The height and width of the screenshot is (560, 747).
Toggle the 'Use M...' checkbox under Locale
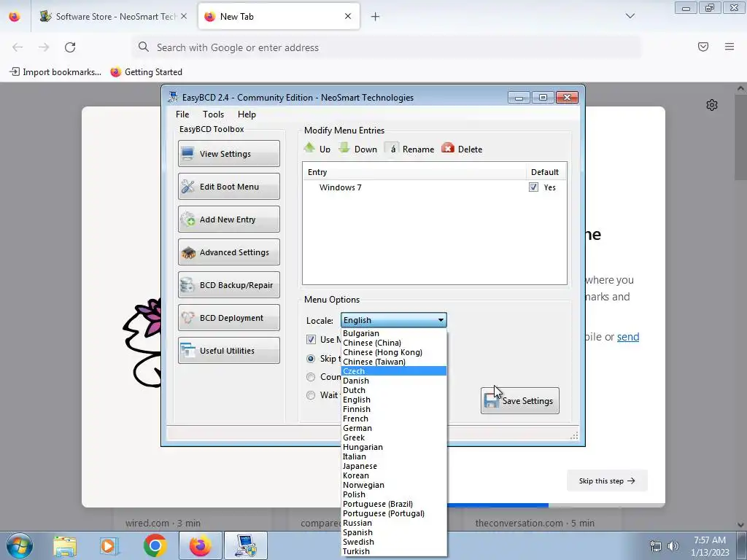pos(311,340)
